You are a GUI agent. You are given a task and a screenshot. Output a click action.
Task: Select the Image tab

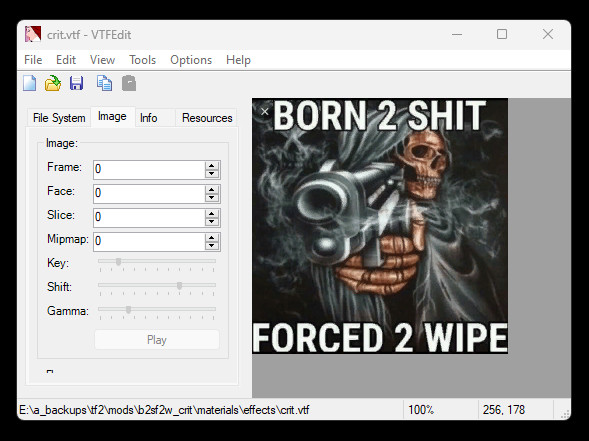coord(112,116)
